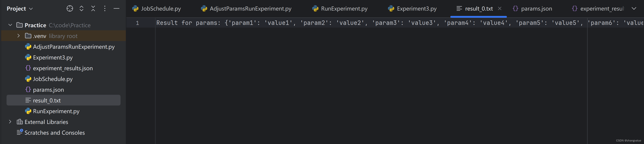Image resolution: width=644 pixels, height=144 pixels.
Task: Click Python icon on Experiment3.py tab
Action: (391, 8)
